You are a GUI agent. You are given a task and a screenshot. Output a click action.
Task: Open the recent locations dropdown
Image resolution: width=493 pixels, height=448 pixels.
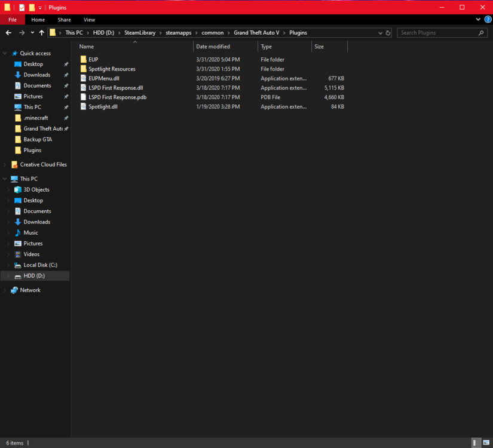pyautogui.click(x=32, y=33)
